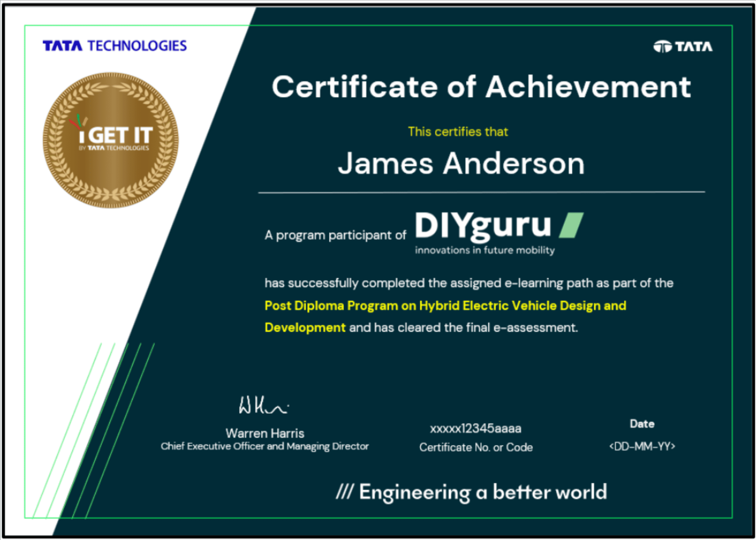
Task: Click the certificate number xxxxx12345aaaa
Action: coord(475,429)
